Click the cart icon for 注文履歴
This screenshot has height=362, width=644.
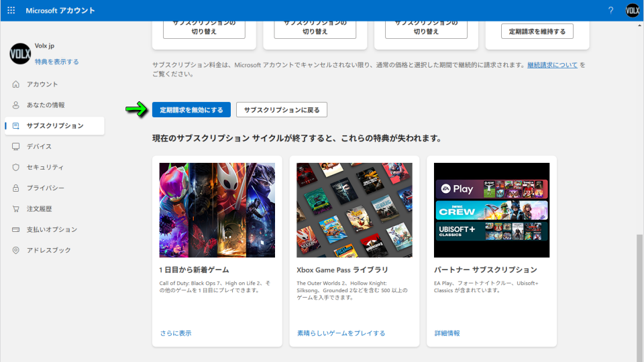tap(16, 209)
